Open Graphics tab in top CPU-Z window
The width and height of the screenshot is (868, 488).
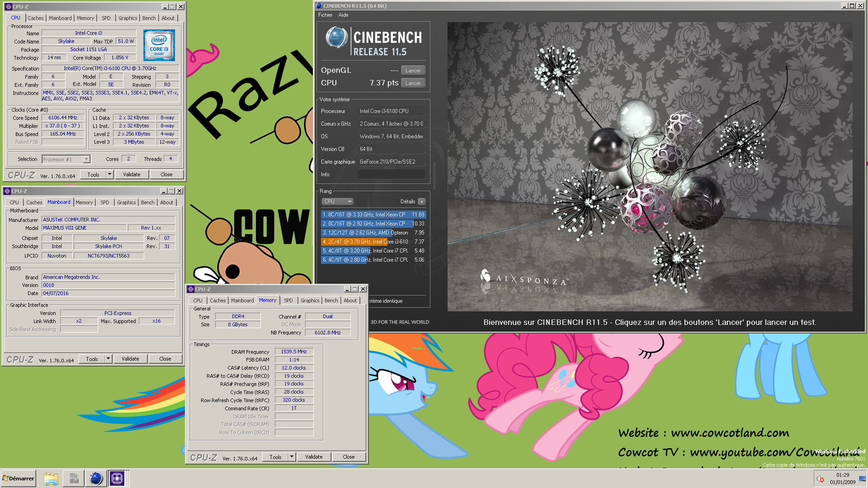128,18
